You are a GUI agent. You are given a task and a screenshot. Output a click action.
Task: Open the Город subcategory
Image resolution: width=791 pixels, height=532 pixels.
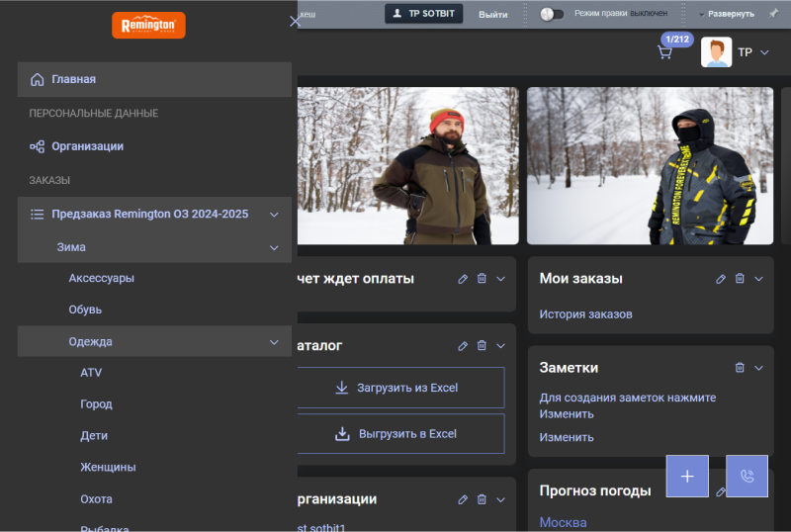(x=96, y=404)
